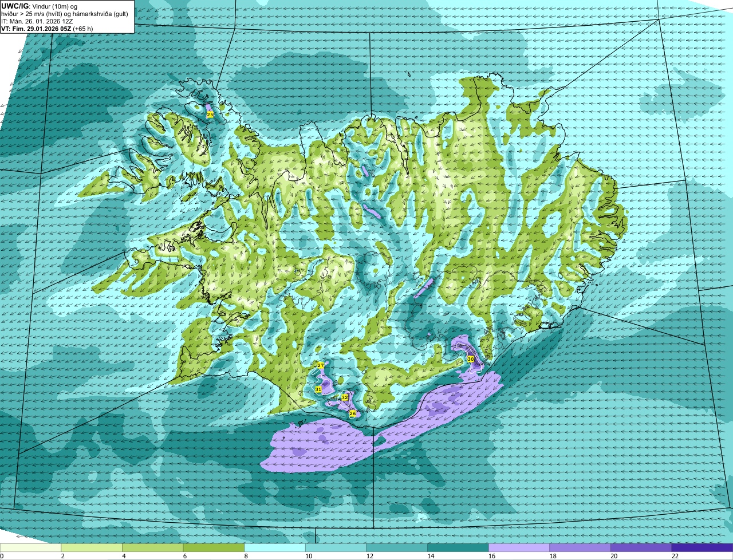Choose the dark teal swatch between 14 and 16

(458, 547)
